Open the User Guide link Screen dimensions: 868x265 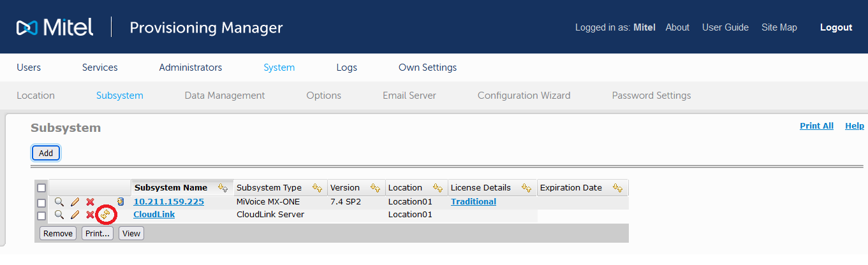[725, 27]
